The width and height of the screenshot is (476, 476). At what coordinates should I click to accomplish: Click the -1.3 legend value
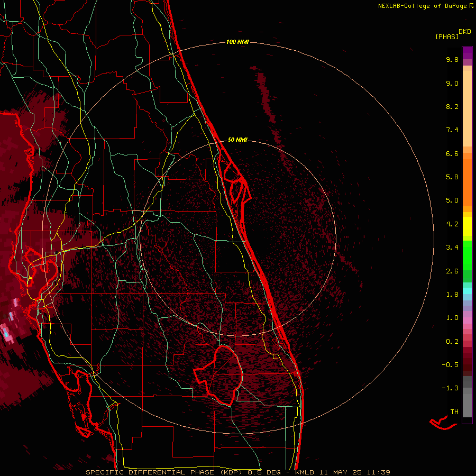point(450,388)
